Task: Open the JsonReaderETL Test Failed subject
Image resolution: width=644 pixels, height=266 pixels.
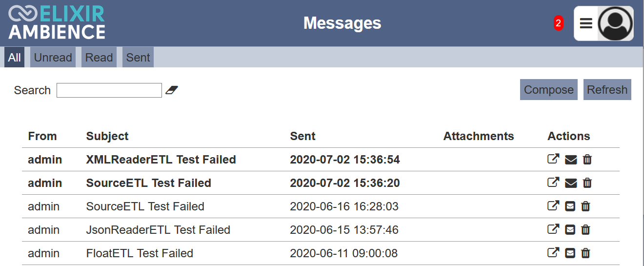Action: [x=158, y=230]
